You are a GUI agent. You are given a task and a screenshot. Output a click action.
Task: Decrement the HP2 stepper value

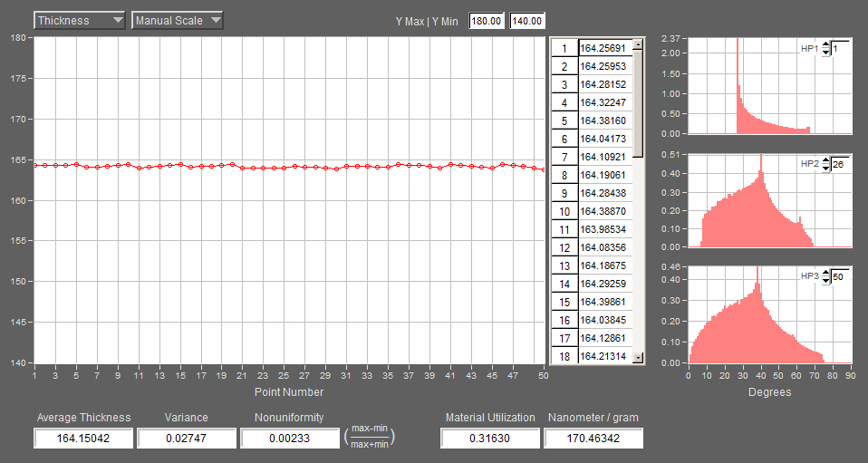click(826, 169)
